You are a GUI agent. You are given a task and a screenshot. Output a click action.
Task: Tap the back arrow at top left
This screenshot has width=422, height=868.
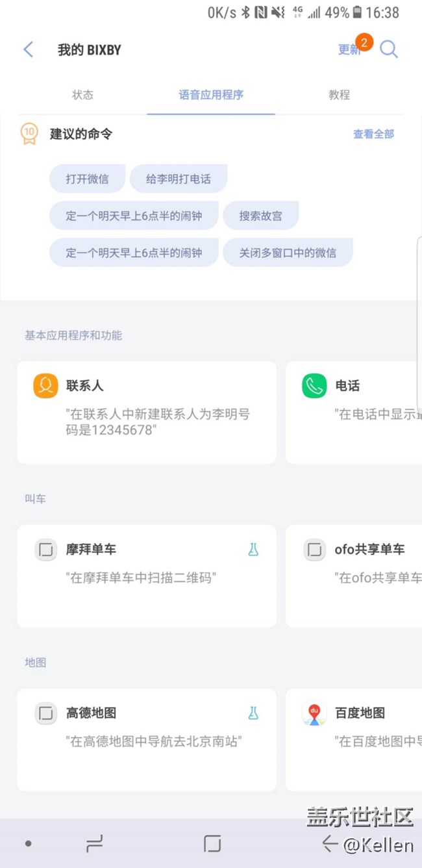(x=28, y=49)
